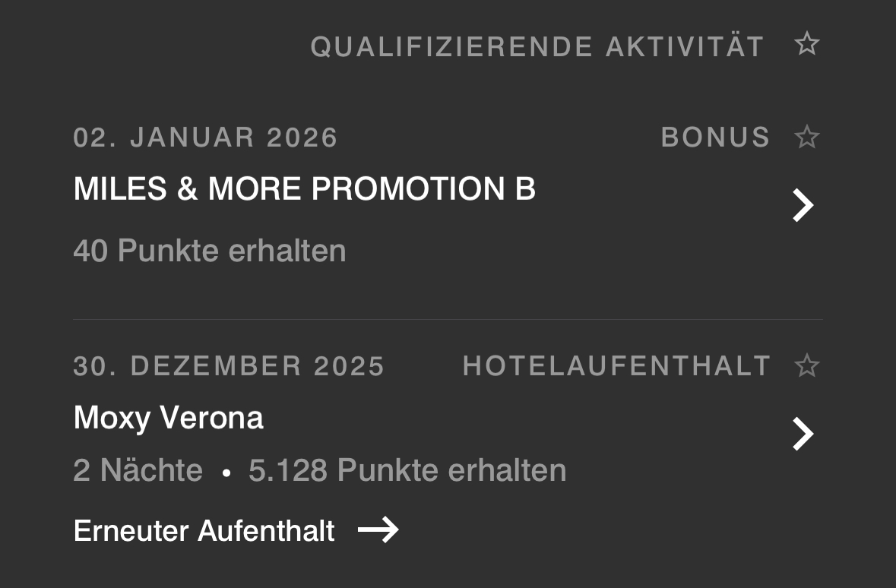Viewport: 896px width, 588px height.
Task: Click the star beside Qualifizierende Aktivität
Action: coord(806,44)
